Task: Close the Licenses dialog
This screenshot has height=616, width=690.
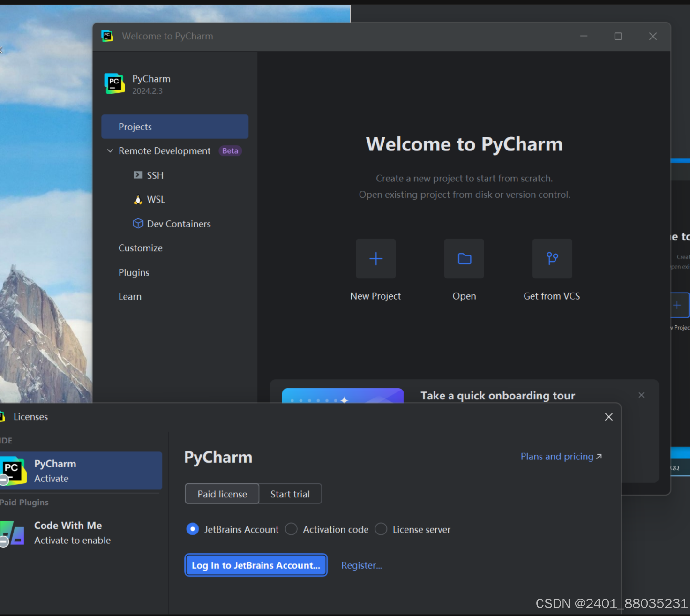Action: [x=608, y=417]
